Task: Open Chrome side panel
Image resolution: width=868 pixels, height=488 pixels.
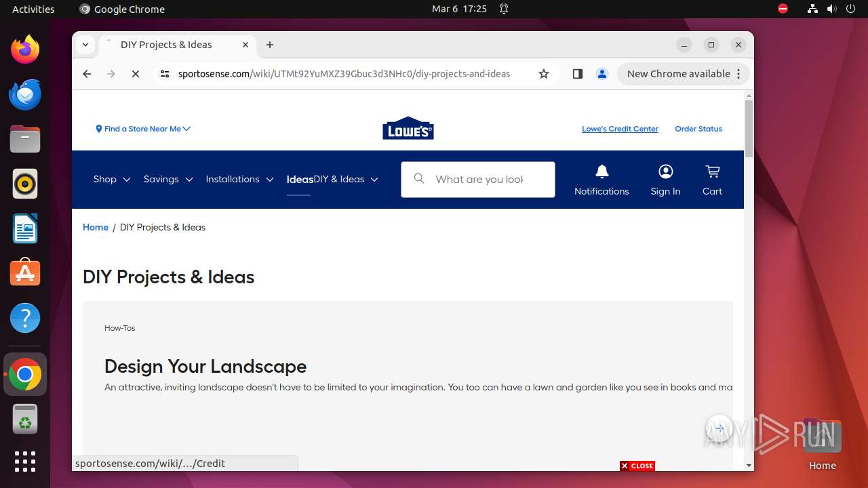Action: [578, 74]
